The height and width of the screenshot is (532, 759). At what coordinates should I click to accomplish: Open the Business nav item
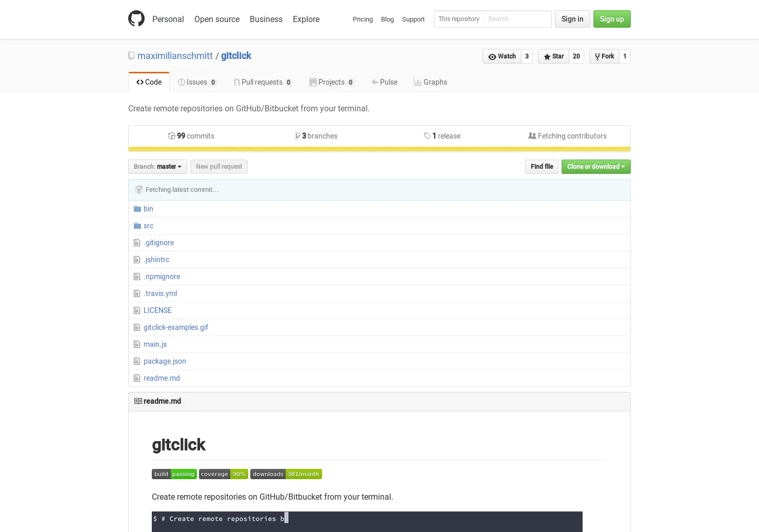[266, 19]
